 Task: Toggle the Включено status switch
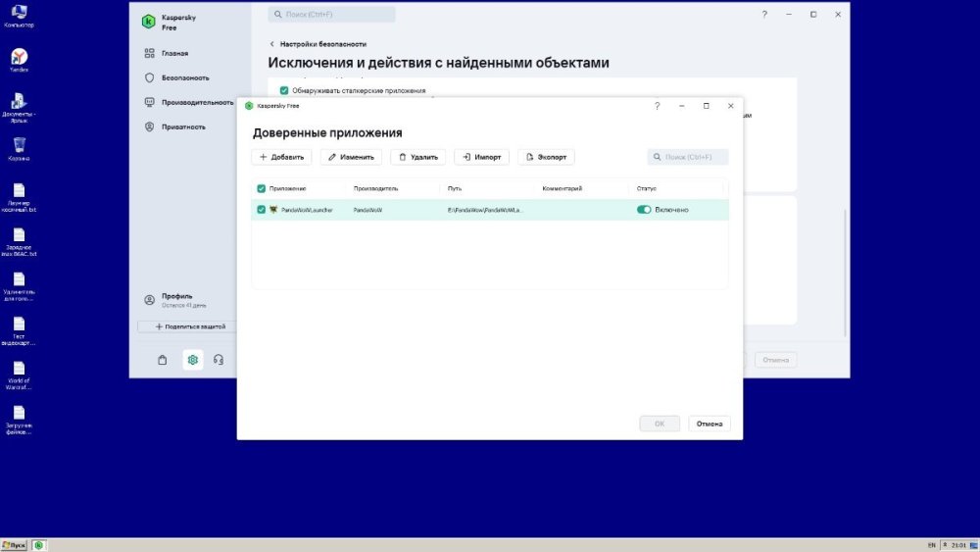click(x=644, y=210)
